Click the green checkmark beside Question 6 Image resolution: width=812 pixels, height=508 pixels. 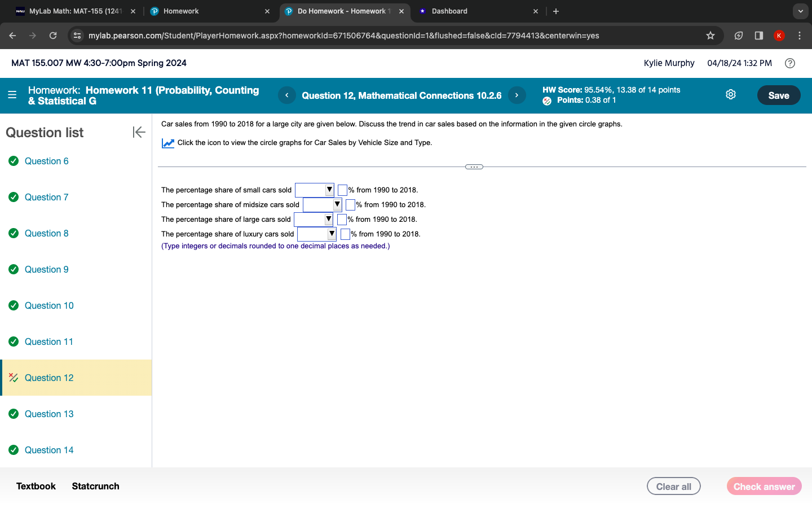[x=13, y=161]
